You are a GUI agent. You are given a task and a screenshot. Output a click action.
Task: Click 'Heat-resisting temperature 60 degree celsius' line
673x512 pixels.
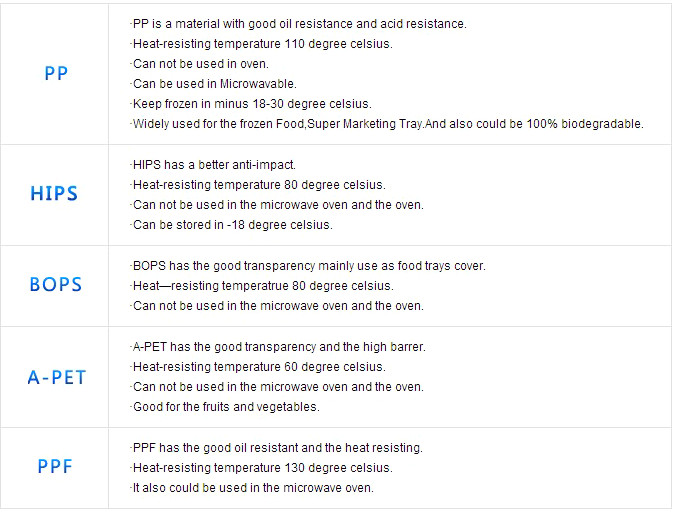coord(258,367)
